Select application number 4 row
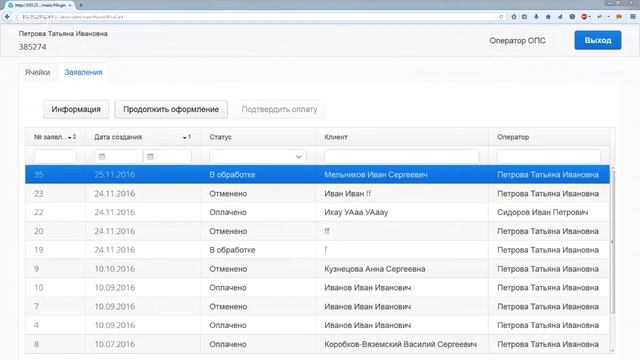This screenshot has height=360, width=640. [x=317, y=325]
